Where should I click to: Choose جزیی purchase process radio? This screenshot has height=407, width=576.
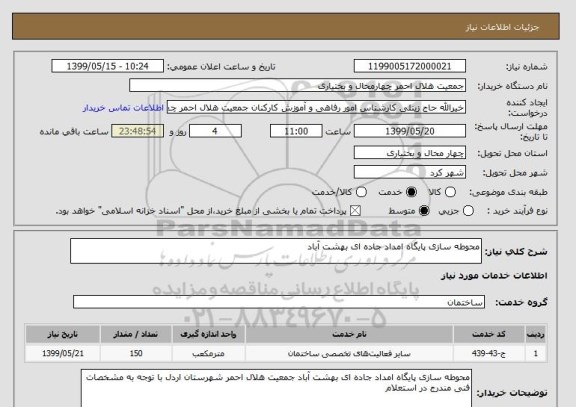(468, 211)
